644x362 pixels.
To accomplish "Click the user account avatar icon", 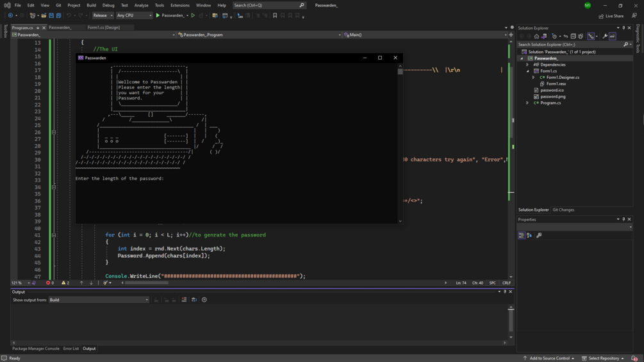I will (588, 5).
